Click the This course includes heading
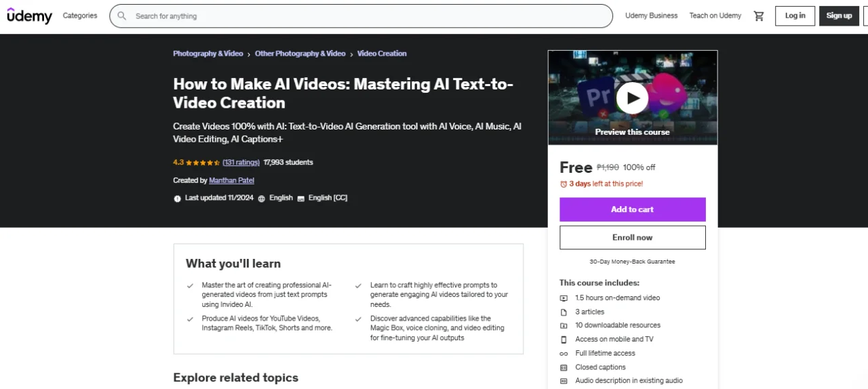 point(599,283)
